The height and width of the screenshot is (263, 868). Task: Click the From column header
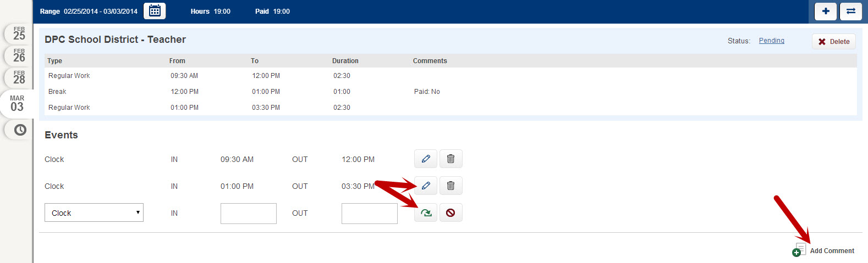tap(177, 61)
